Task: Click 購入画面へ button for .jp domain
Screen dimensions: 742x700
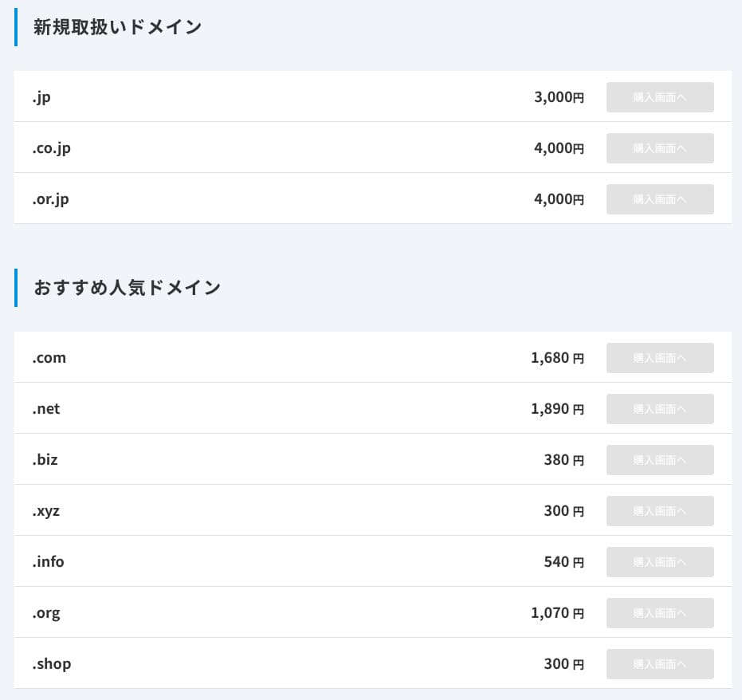Action: coord(659,97)
